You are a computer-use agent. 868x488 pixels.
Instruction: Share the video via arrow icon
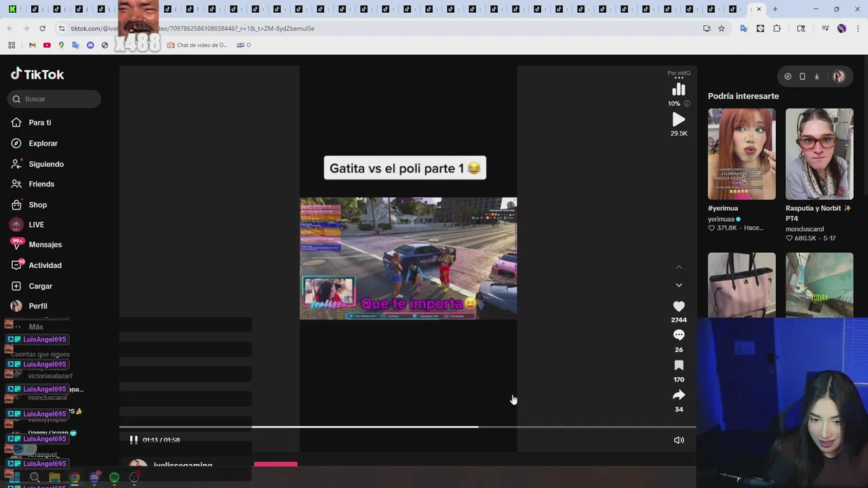[679, 395]
